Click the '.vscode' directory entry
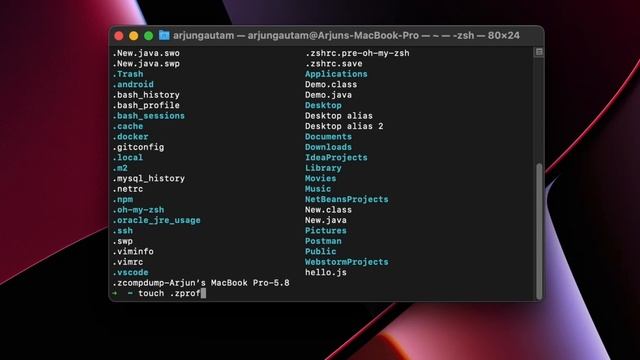The image size is (640, 360). pos(131,273)
